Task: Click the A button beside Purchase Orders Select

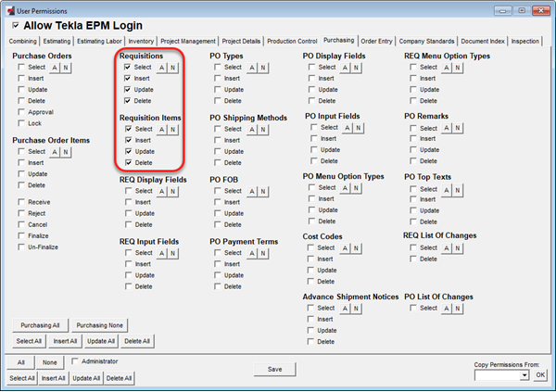Action: click(55, 68)
